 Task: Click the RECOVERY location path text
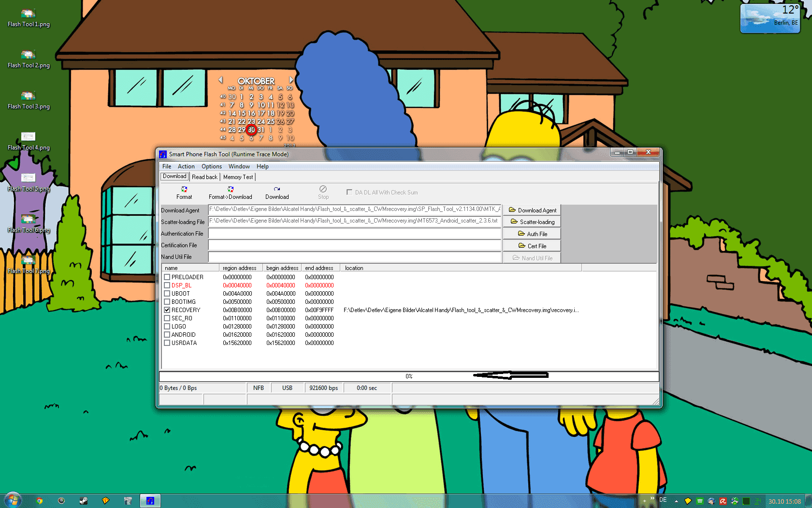(x=461, y=310)
